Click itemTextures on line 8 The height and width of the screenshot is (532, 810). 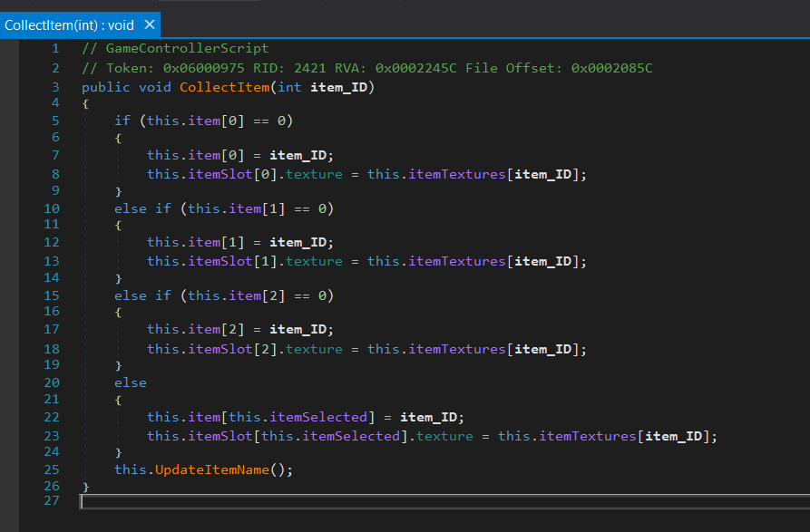(x=457, y=174)
